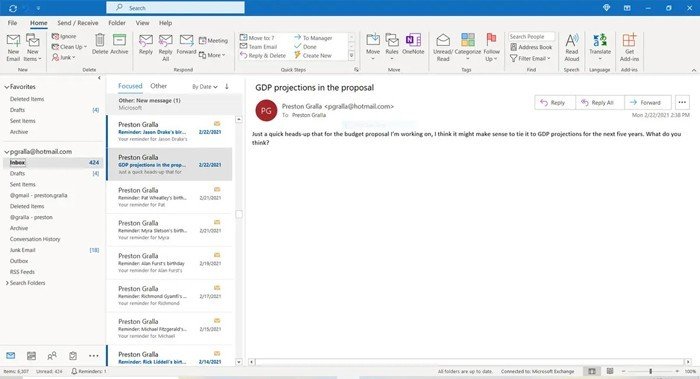The height and width of the screenshot is (379, 700).
Task: Open the Clean Up dropdown
Action: (x=69, y=47)
